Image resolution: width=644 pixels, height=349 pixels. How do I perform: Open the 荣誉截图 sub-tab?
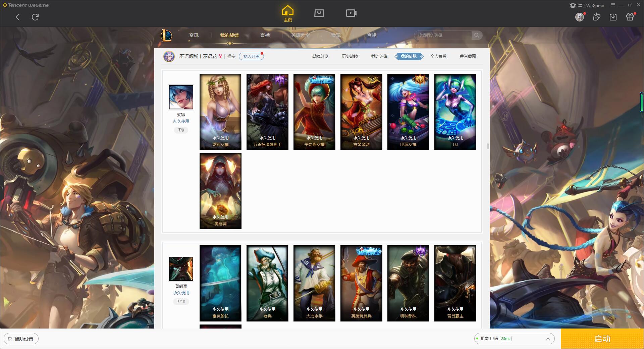(468, 56)
